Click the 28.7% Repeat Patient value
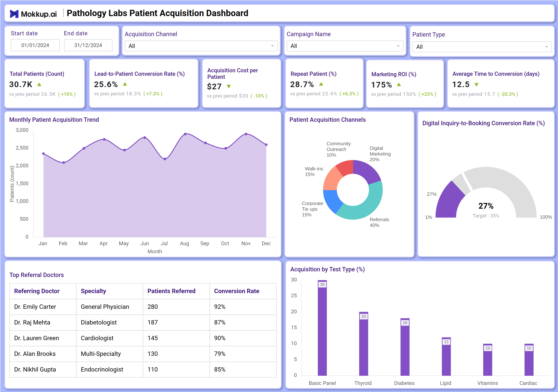The image size is (558, 392). pyautogui.click(x=302, y=84)
